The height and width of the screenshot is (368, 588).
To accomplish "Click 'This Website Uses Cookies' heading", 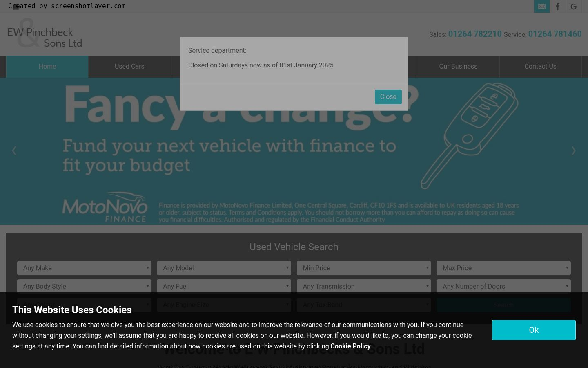I will click(x=72, y=310).
